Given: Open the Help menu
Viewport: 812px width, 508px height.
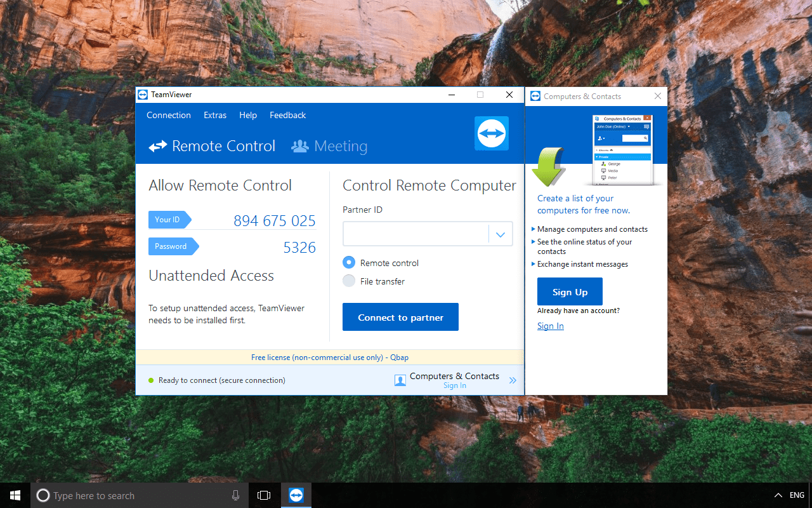Looking at the screenshot, I should (x=248, y=115).
